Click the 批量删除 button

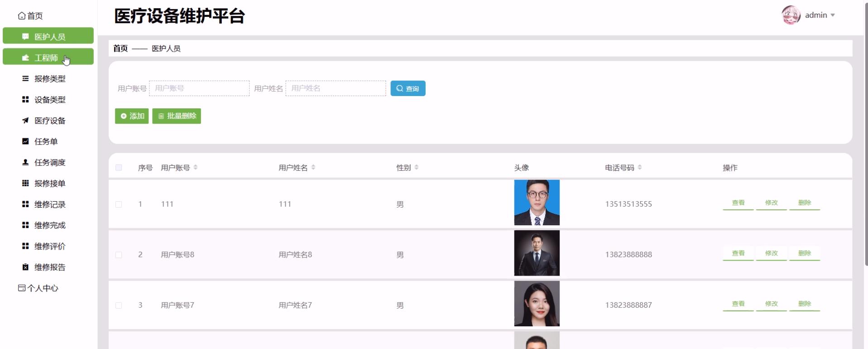tap(177, 116)
